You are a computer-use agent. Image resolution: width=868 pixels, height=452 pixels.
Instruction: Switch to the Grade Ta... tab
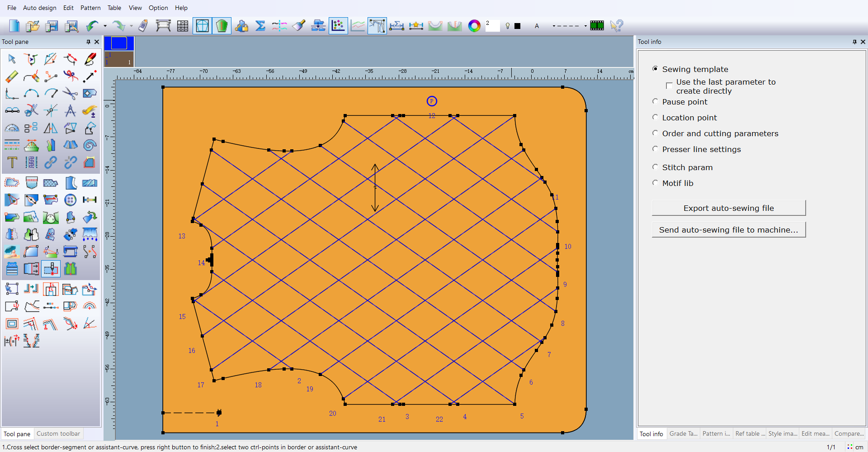pyautogui.click(x=683, y=433)
